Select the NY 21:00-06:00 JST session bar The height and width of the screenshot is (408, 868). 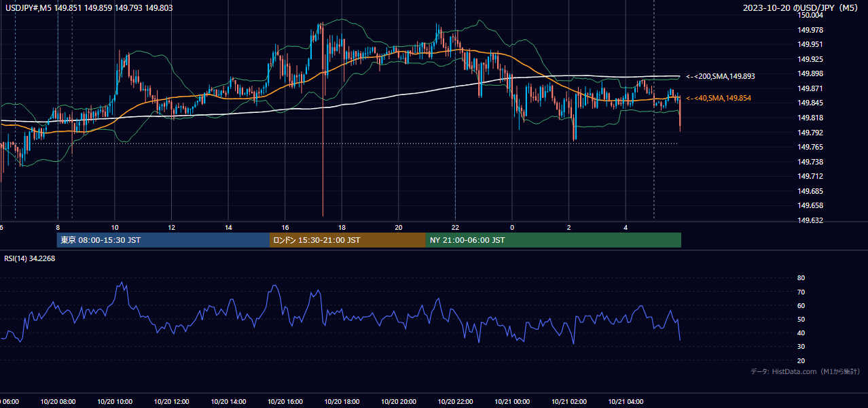[x=554, y=240]
